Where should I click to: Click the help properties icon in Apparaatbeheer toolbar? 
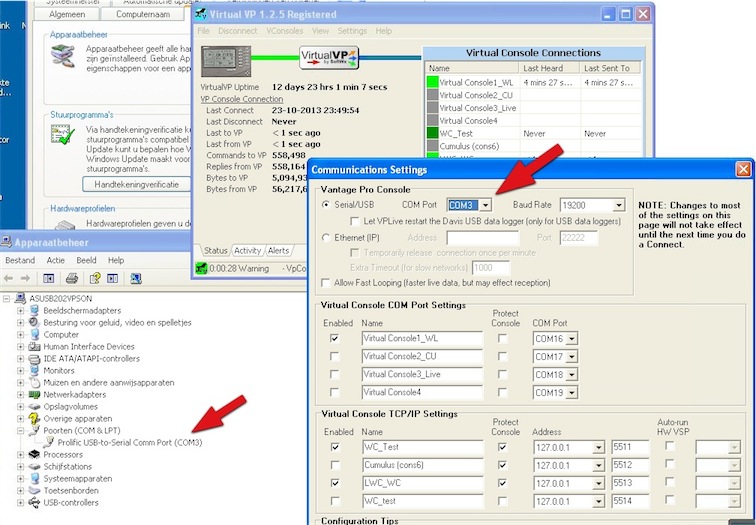point(95,278)
